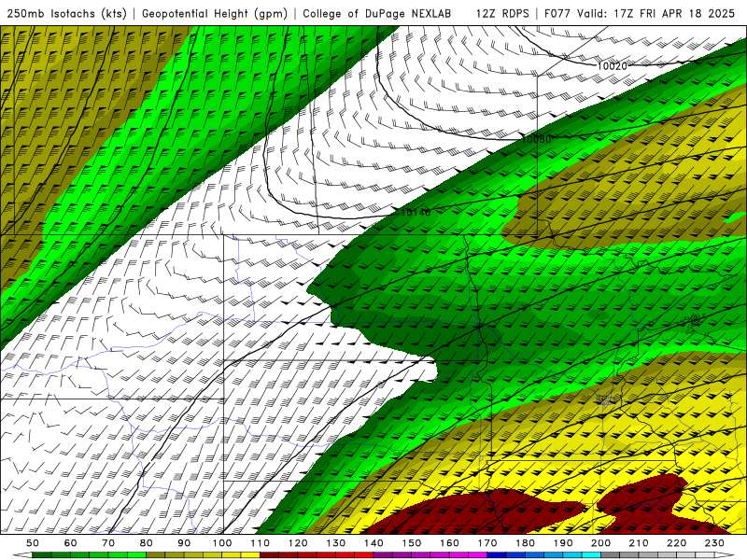
Task: Click the 150 value on the color scale
Action: (x=412, y=543)
